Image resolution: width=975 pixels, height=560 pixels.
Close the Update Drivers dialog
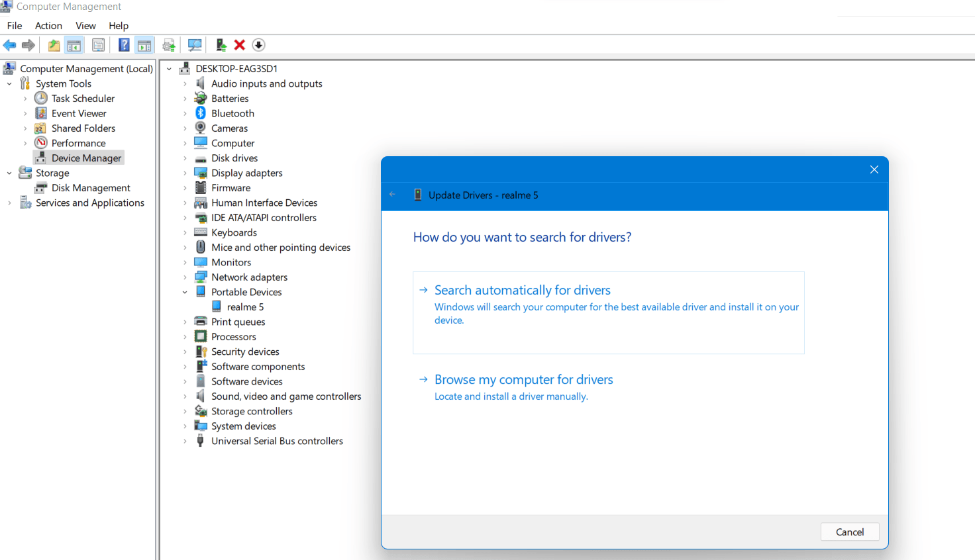[x=874, y=169]
